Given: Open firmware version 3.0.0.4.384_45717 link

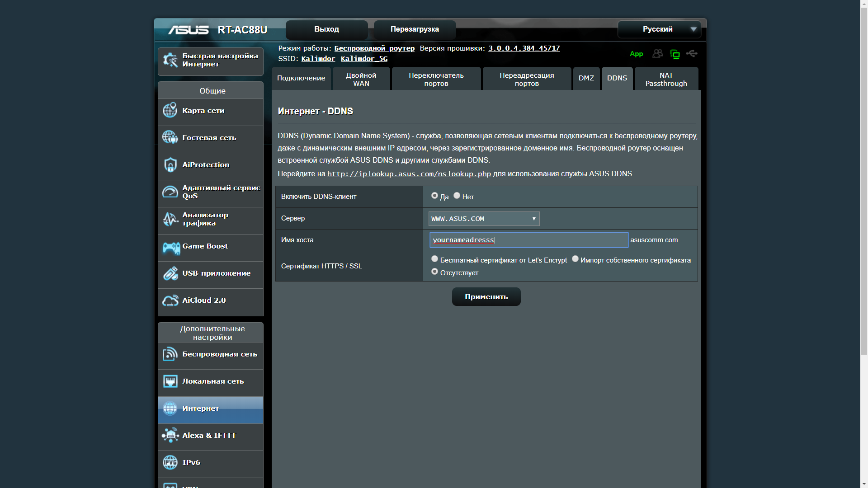Looking at the screenshot, I should tap(524, 48).
